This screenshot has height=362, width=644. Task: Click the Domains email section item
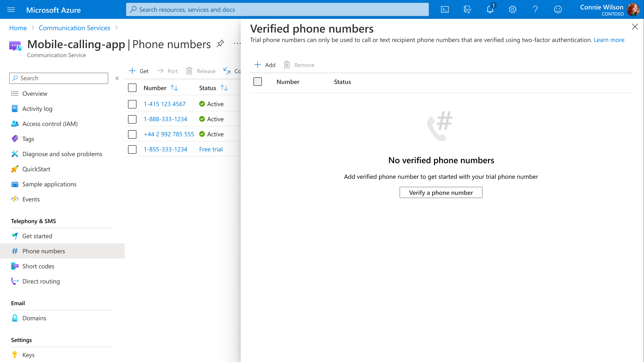[x=34, y=318]
